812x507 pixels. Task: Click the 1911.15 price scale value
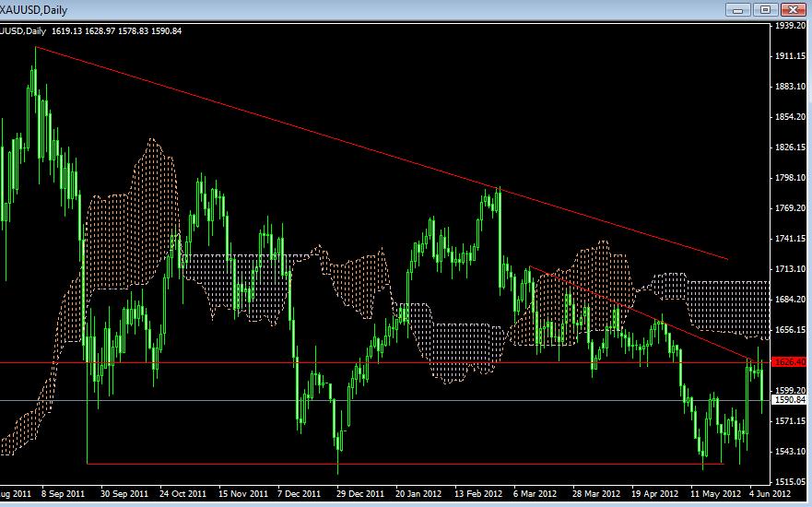pyautogui.click(x=790, y=56)
